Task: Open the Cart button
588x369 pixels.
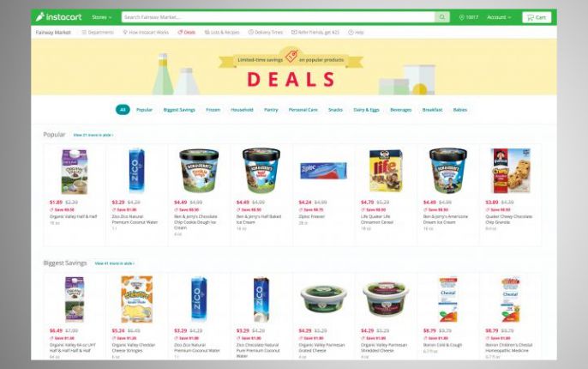Action: [x=537, y=17]
